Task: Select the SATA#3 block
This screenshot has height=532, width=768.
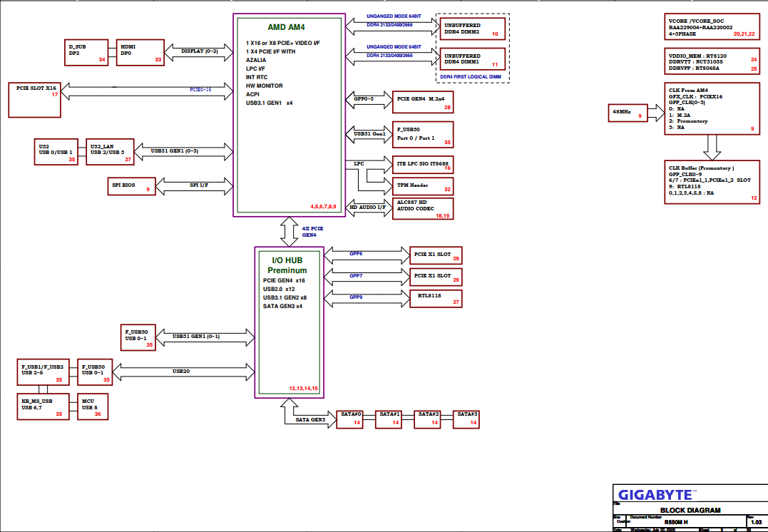Action: pyautogui.click(x=466, y=419)
